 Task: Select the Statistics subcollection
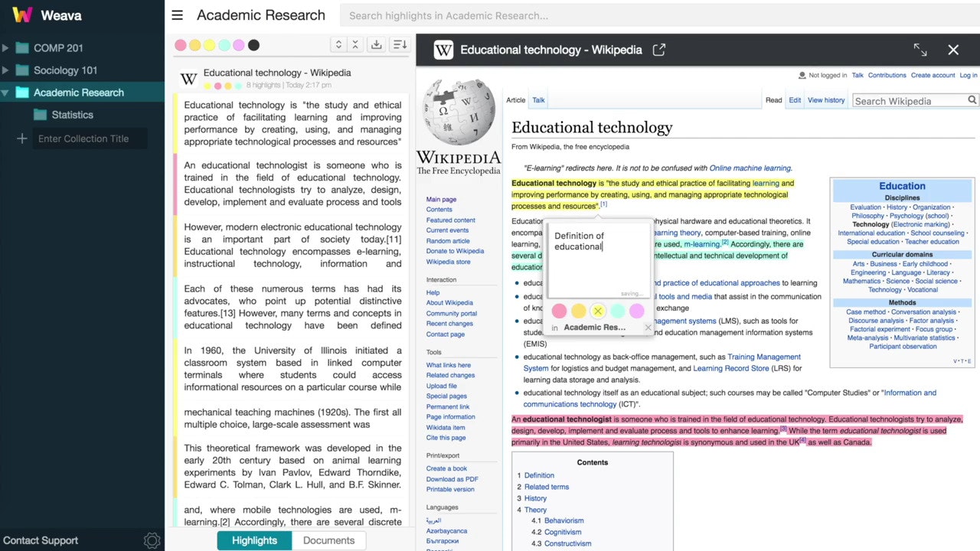(x=73, y=115)
